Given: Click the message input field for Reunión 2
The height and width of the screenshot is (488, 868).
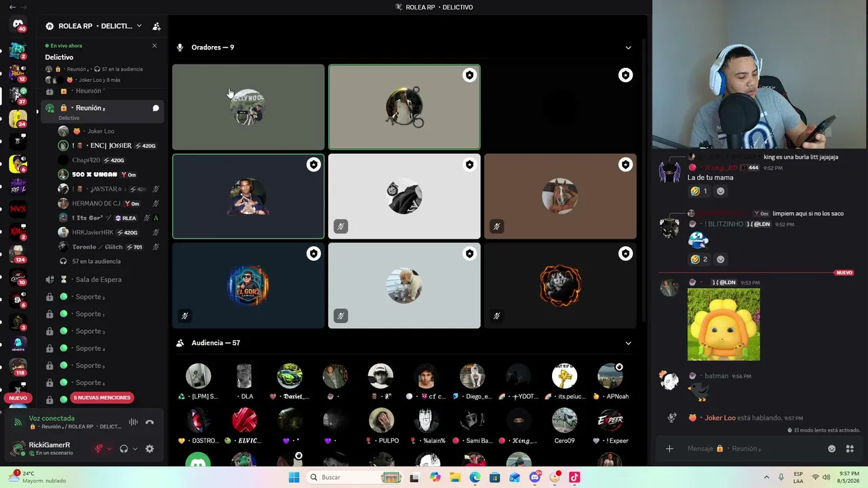Looking at the screenshot, I should pyautogui.click(x=753, y=449).
